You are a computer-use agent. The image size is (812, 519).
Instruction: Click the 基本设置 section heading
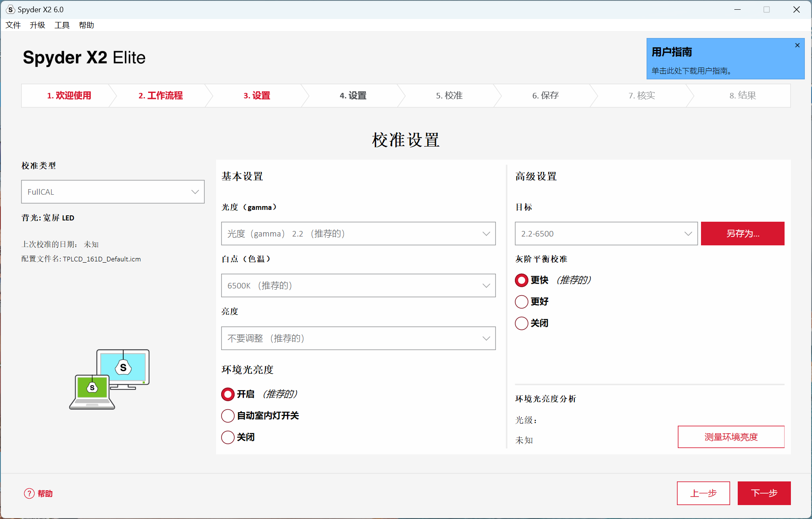[x=242, y=176]
